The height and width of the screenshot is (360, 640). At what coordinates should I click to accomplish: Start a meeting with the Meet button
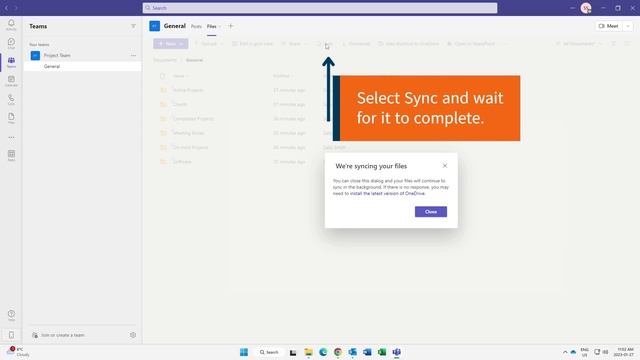pyautogui.click(x=609, y=26)
